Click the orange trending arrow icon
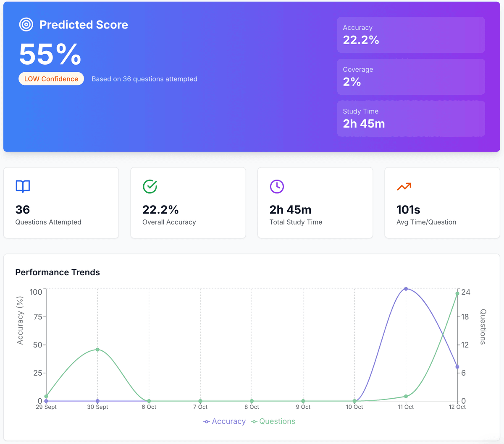 click(x=404, y=186)
